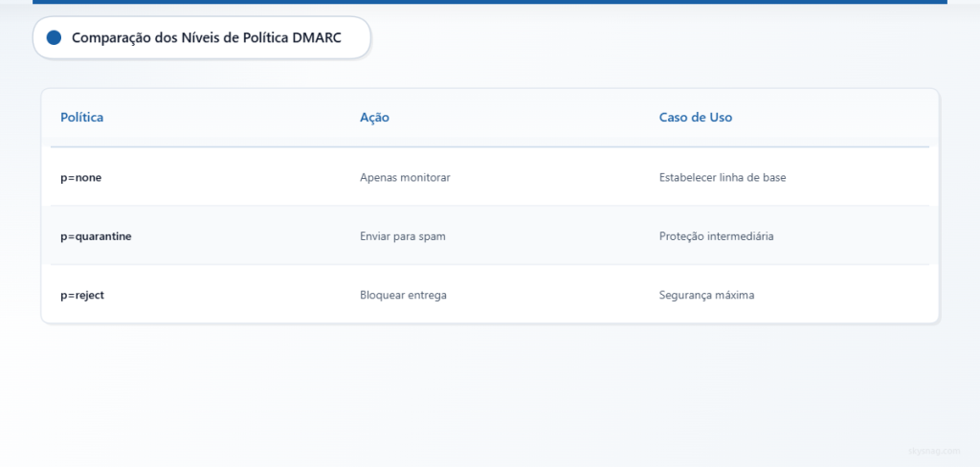This screenshot has height=467, width=980.
Task: Click the 'p=quarantine' policy cell
Action: click(97, 236)
